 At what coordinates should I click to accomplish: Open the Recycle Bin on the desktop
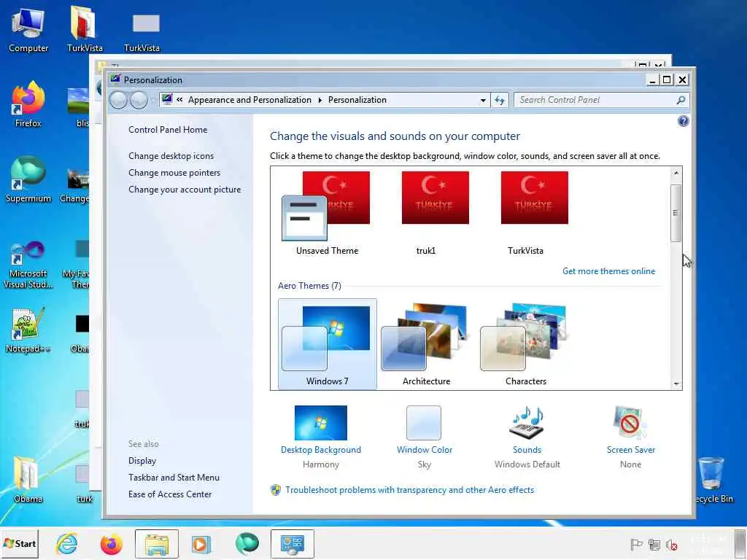713,480
